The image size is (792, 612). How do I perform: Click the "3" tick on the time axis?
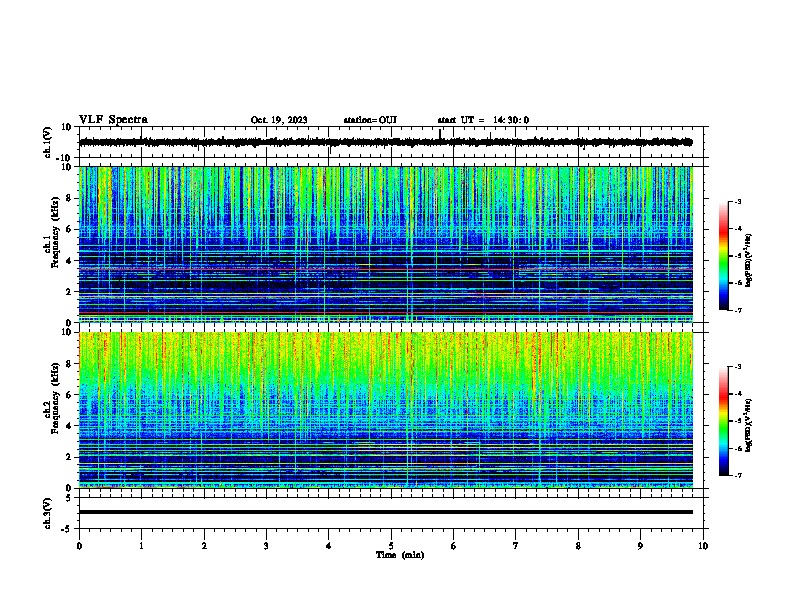[266, 546]
